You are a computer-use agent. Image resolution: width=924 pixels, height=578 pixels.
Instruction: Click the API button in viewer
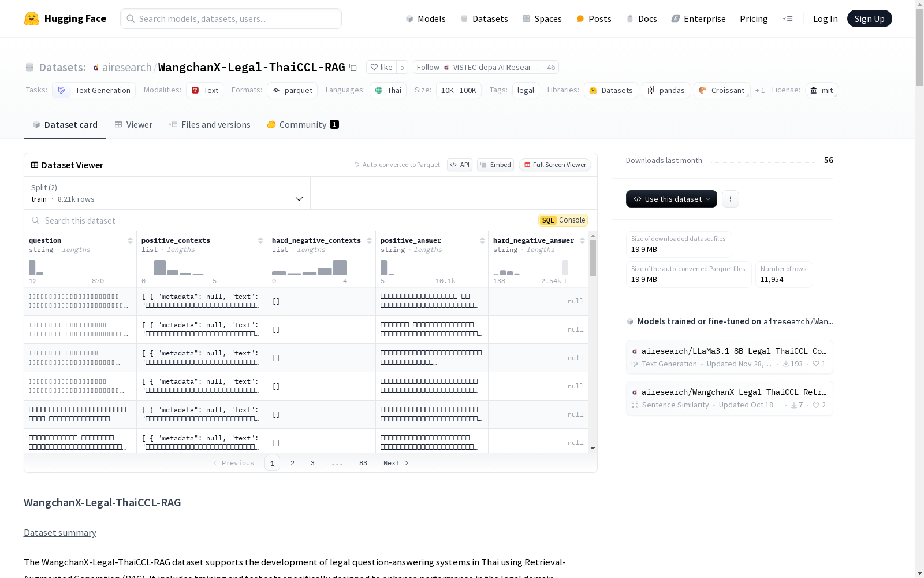pos(460,165)
